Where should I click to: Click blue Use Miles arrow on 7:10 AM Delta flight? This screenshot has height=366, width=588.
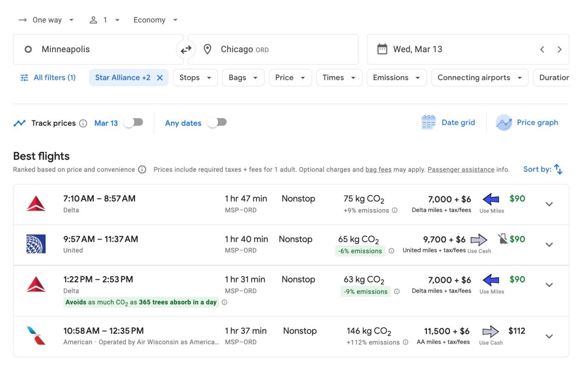[491, 199]
